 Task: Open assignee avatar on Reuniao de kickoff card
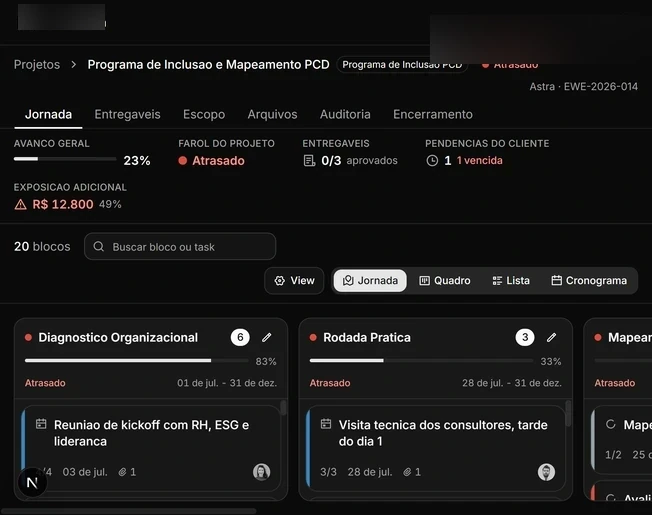pos(262,472)
